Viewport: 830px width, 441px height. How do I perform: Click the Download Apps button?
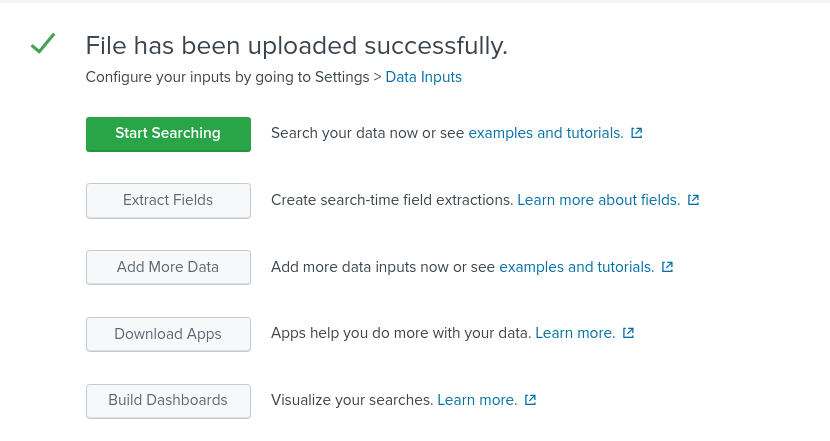click(x=168, y=334)
